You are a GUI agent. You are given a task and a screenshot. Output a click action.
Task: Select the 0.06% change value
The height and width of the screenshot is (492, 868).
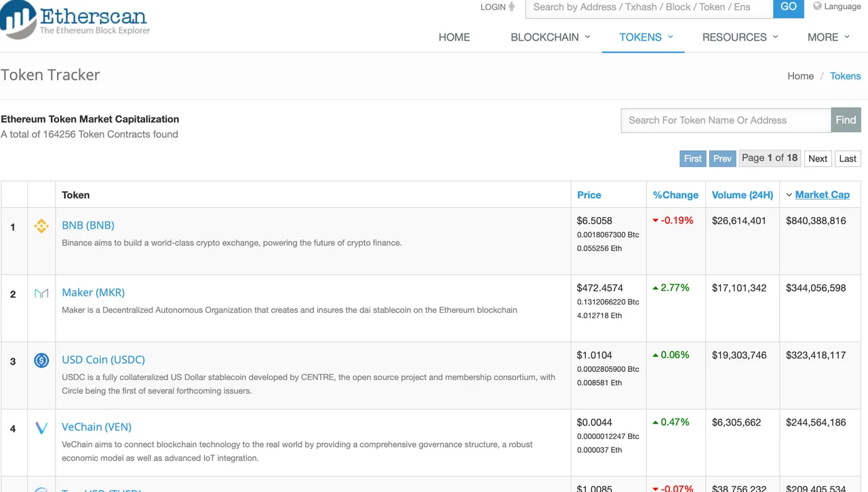point(675,355)
